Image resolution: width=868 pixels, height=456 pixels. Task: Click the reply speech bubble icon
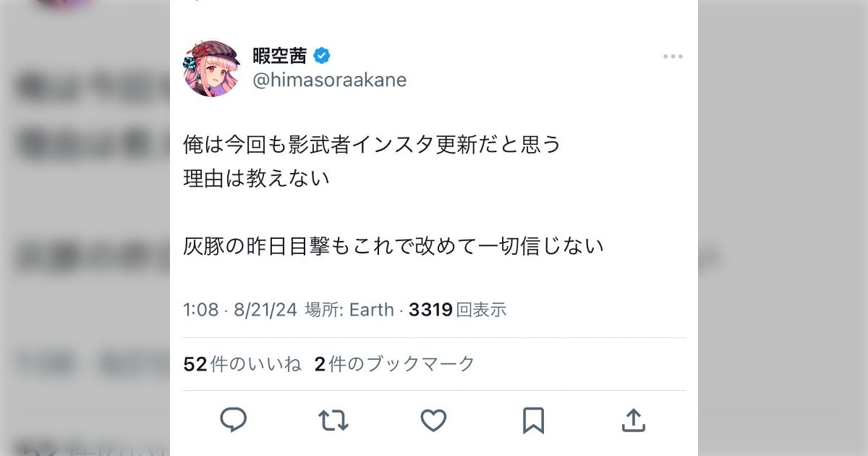(x=233, y=420)
